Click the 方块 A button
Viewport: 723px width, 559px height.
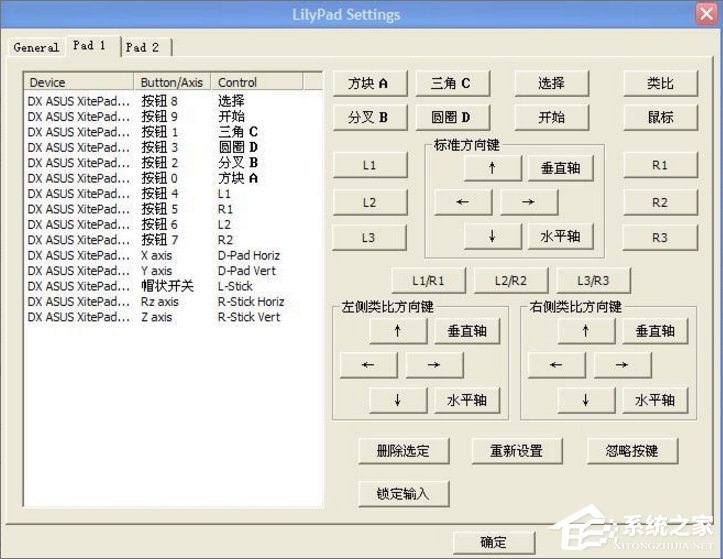pyautogui.click(x=368, y=84)
